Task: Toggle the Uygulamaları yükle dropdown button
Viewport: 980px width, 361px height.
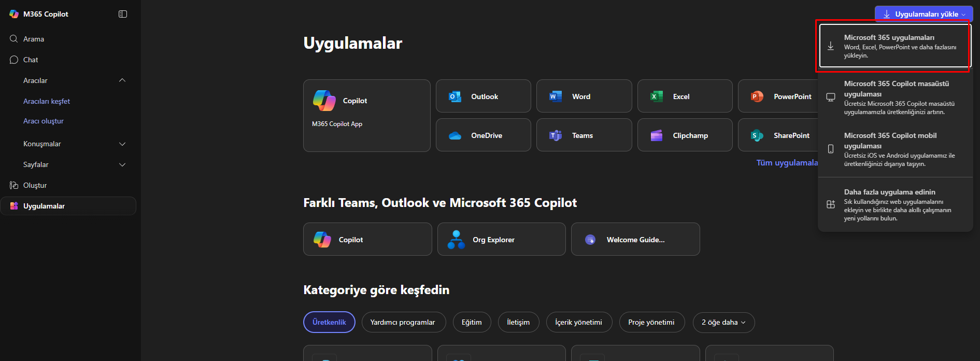Action: click(x=924, y=14)
